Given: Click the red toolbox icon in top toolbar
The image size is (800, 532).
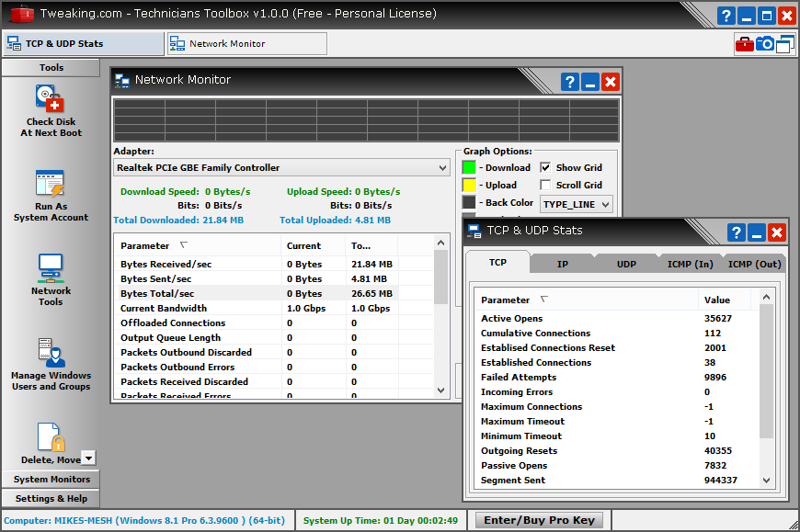Looking at the screenshot, I should tap(745, 44).
